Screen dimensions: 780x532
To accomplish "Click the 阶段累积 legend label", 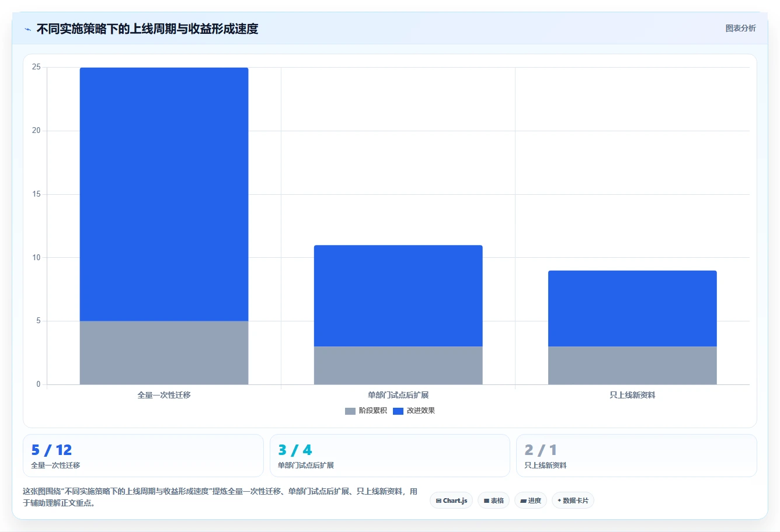I will (x=372, y=411).
